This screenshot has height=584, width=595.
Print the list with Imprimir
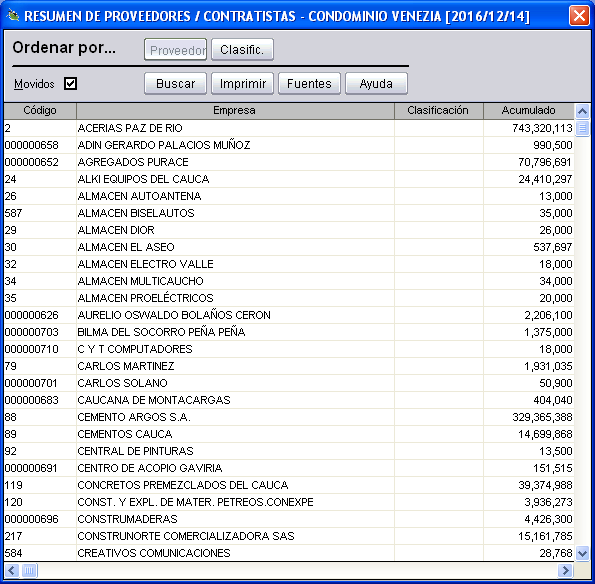coord(242,83)
